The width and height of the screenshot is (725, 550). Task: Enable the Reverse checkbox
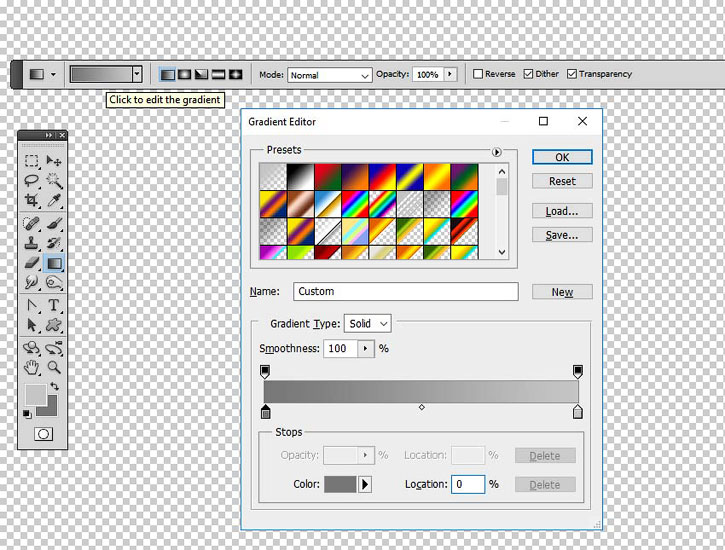[478, 74]
